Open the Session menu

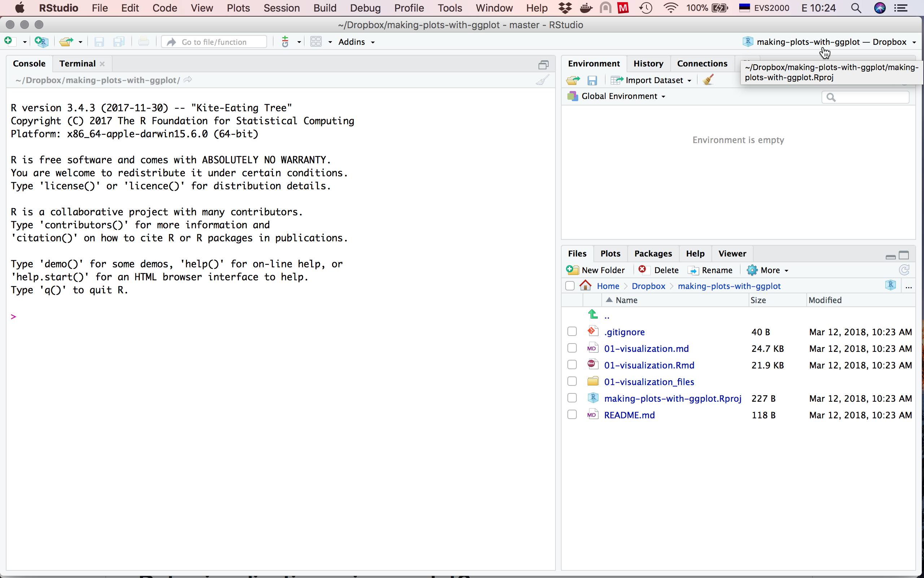tap(282, 8)
